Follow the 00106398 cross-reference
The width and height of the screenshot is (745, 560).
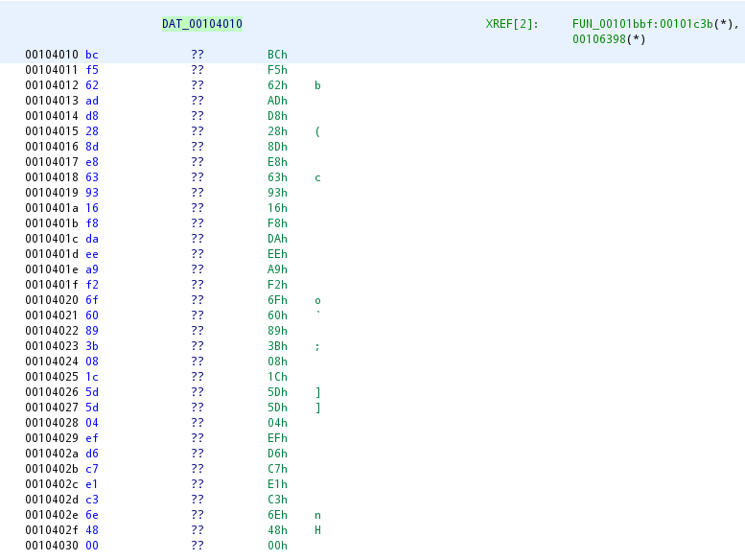[x=599, y=39]
